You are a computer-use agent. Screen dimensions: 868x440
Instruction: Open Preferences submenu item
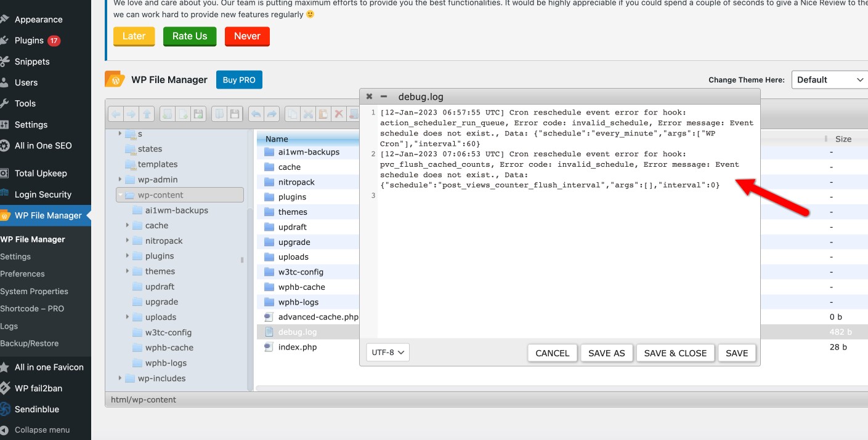[23, 274]
